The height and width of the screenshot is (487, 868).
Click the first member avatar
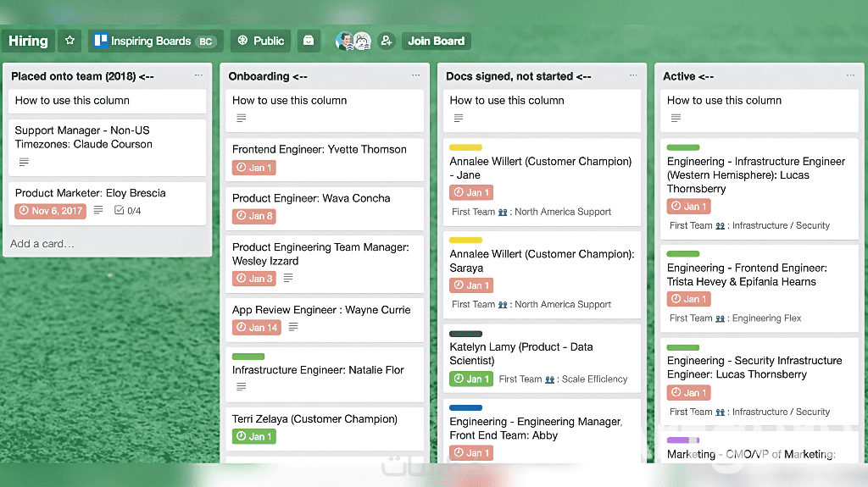pyautogui.click(x=344, y=41)
